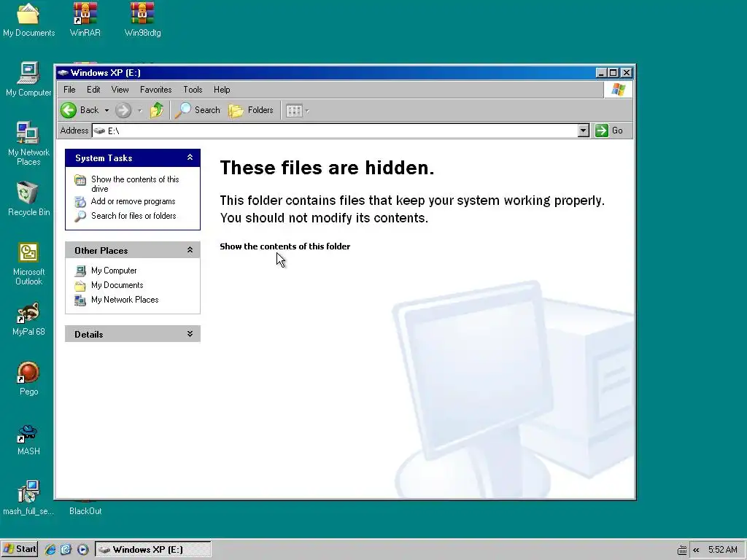747x560 pixels.
Task: Toggle the Folders pane
Action: tap(251, 111)
